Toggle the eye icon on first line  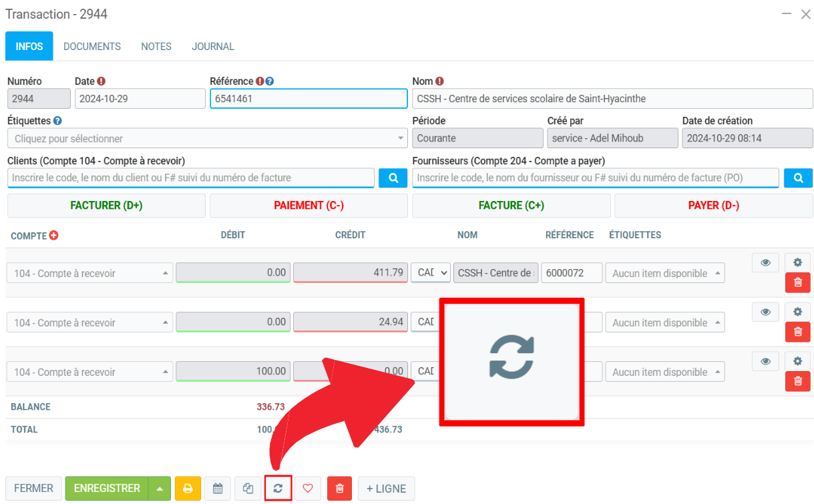(765, 262)
